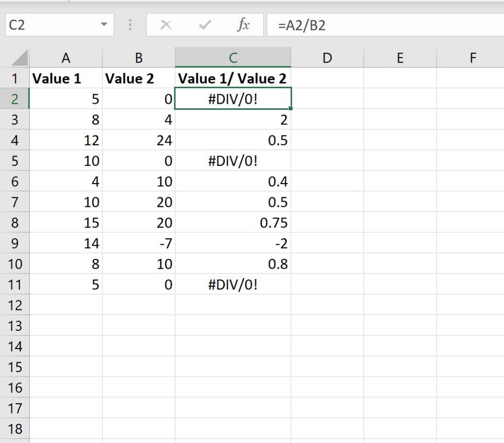This screenshot has height=443, width=504.
Task: Select column A header
Action: tap(66, 57)
